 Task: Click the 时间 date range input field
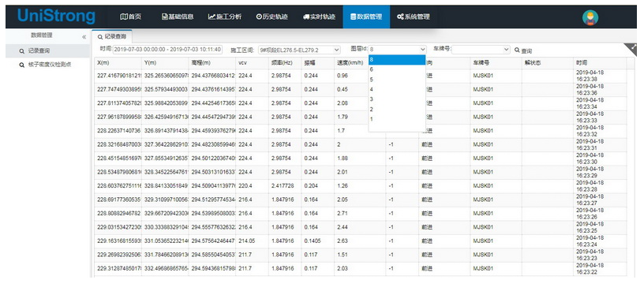tap(167, 50)
